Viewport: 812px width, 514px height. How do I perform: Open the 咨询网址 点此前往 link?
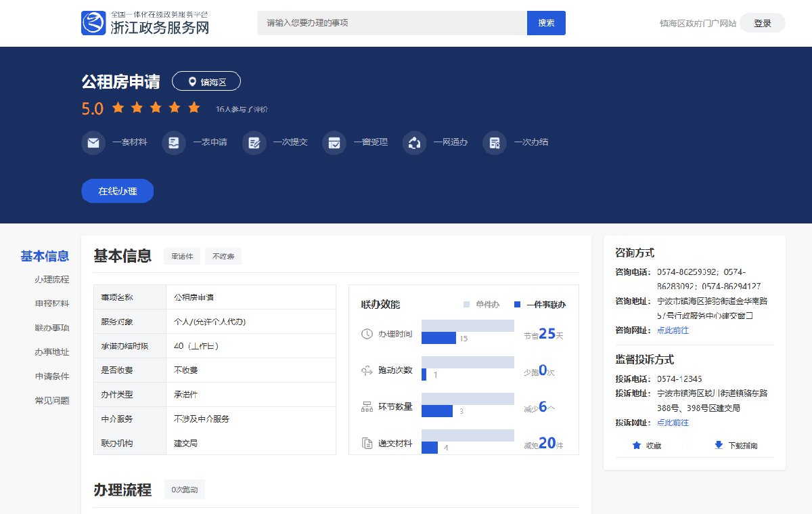click(673, 330)
